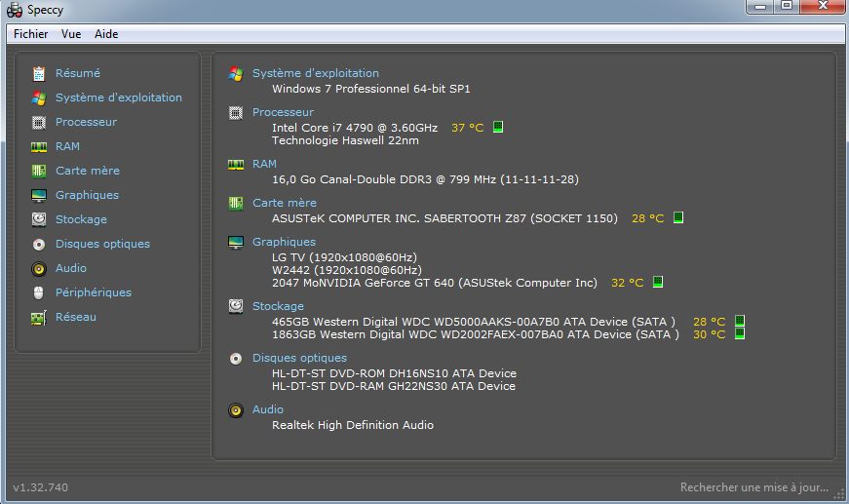Click the Réseau network icon in sidebar
Image resolution: width=849 pixels, height=504 pixels.
coord(39,317)
